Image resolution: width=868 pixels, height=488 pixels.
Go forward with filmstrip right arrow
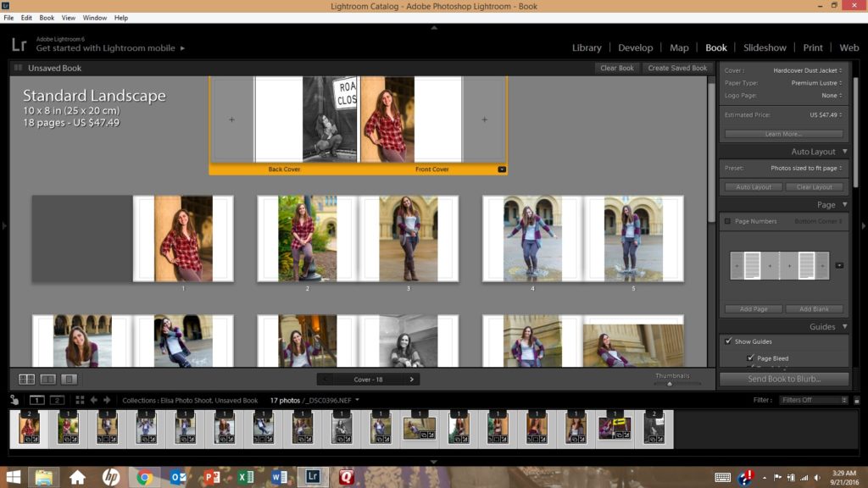point(107,400)
